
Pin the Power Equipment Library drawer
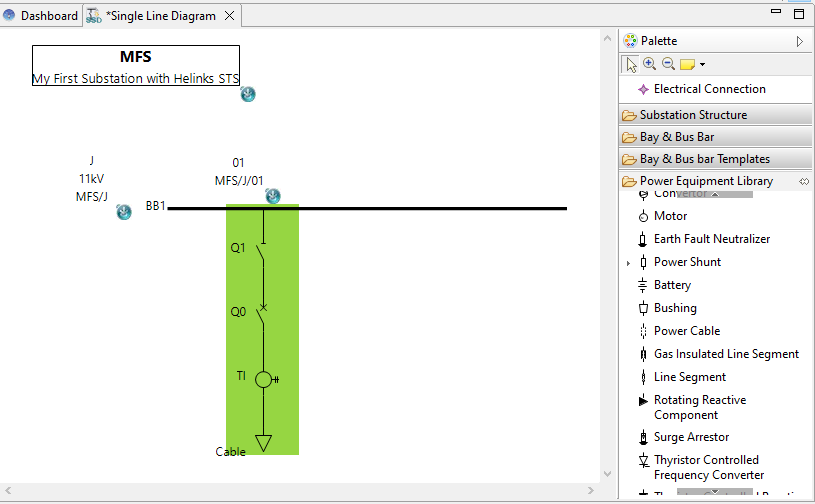(x=803, y=181)
